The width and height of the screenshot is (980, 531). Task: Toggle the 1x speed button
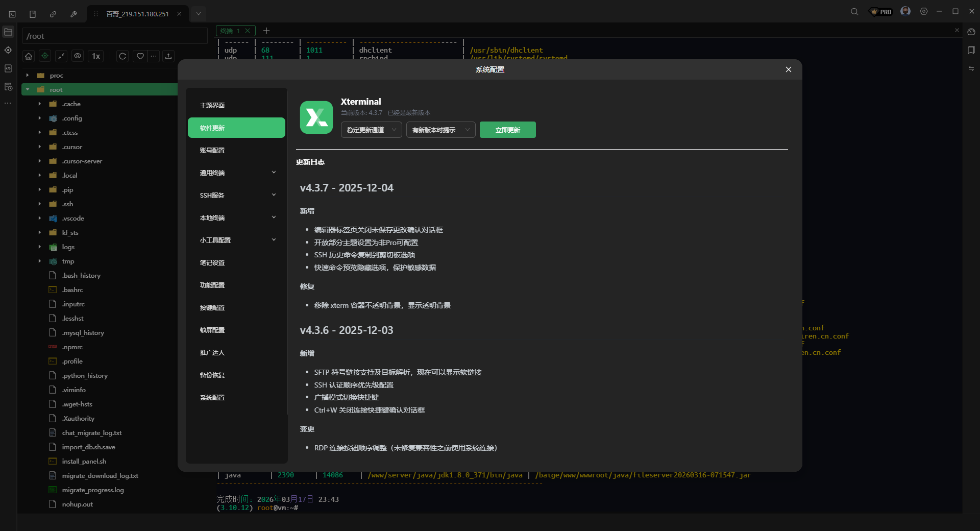[96, 56]
